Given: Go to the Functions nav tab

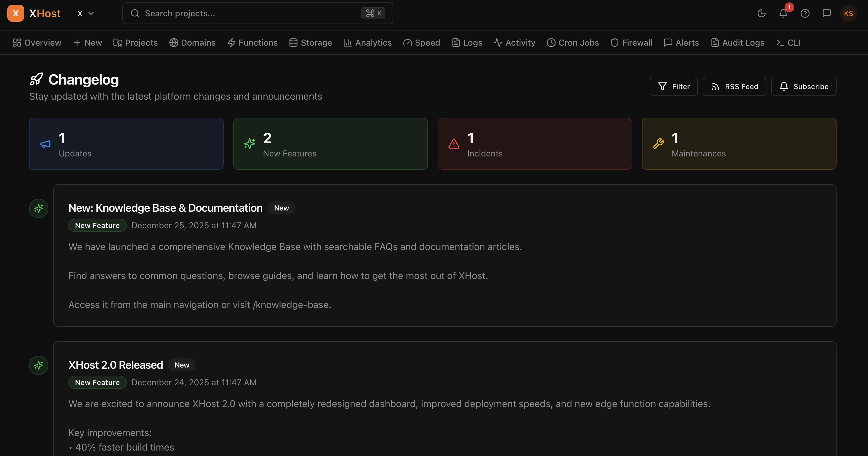Looking at the screenshot, I should tap(252, 43).
